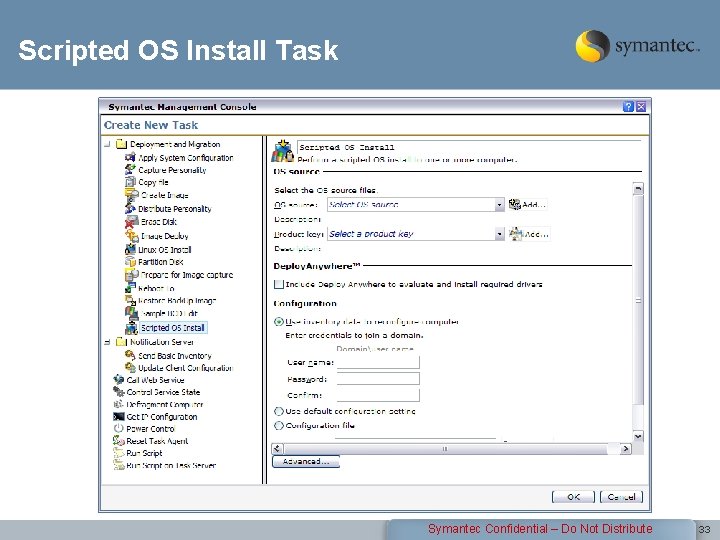This screenshot has height=540, width=720.
Task: Select the Linux OS Install tree label
Action: tap(164, 250)
